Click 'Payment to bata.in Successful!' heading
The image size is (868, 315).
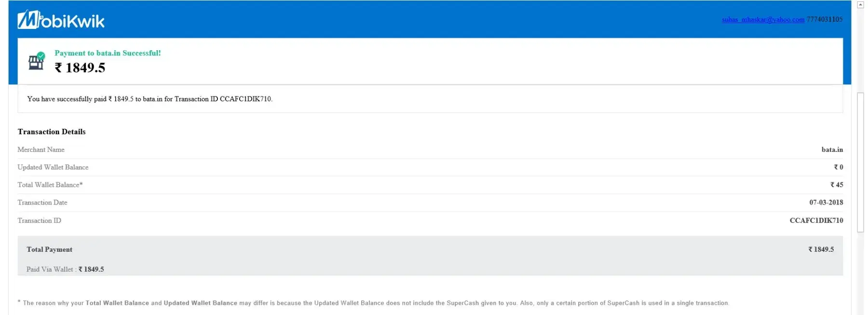[x=108, y=53]
